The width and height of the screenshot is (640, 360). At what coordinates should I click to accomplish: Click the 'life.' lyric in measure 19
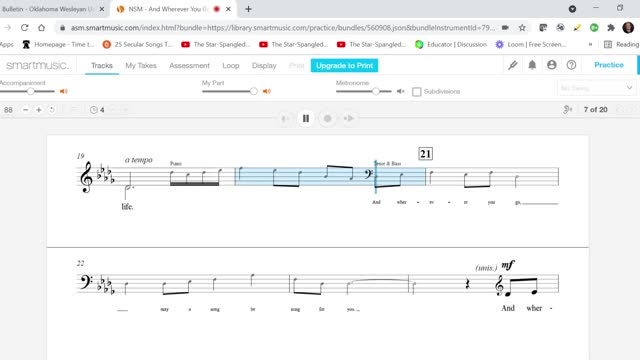pos(127,207)
